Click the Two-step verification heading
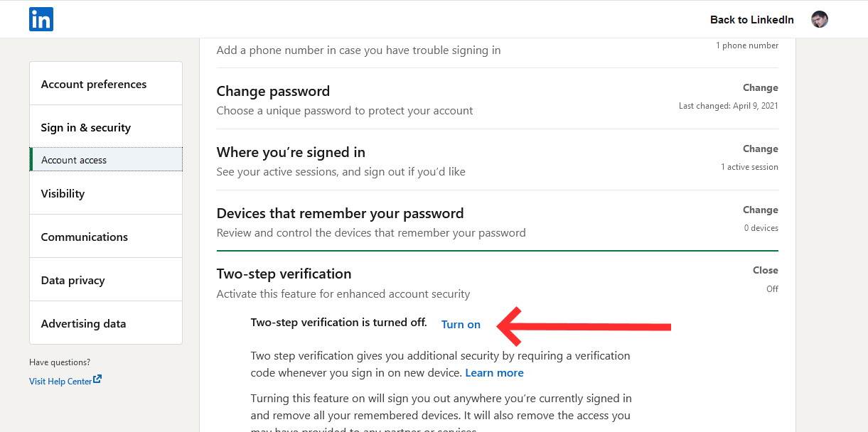 coord(284,274)
